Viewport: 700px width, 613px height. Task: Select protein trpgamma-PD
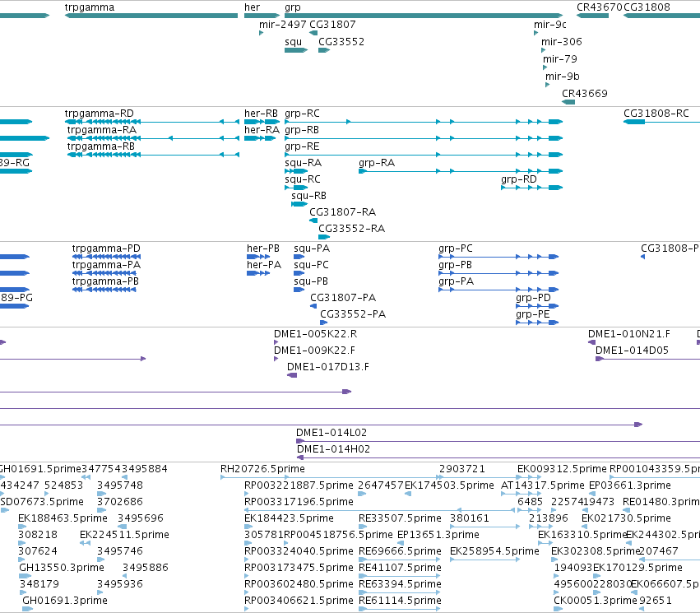(x=107, y=256)
